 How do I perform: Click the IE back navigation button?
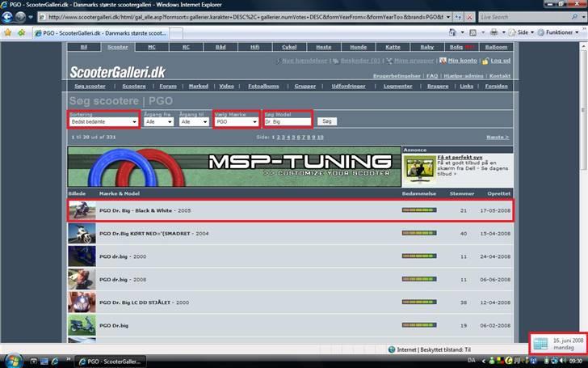pyautogui.click(x=7, y=16)
